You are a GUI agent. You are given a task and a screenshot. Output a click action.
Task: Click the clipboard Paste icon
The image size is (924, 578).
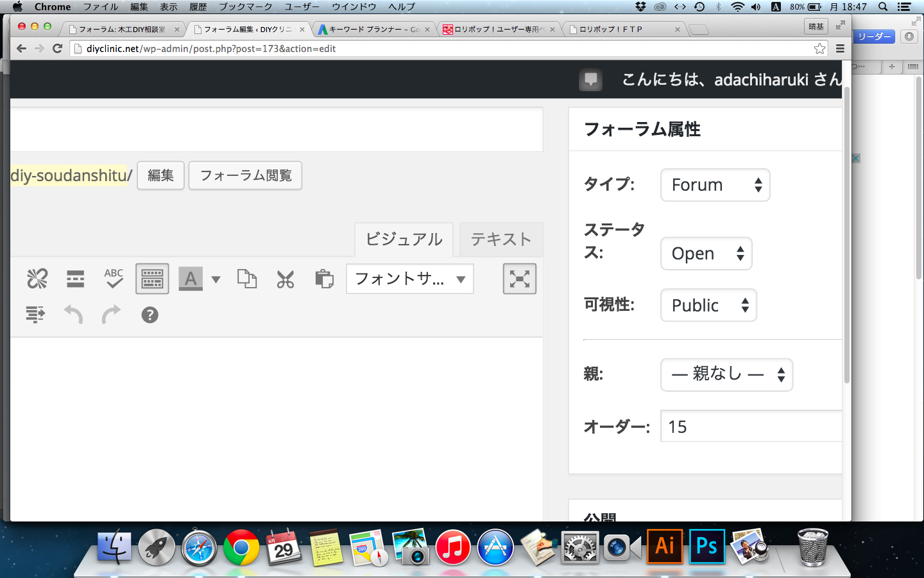(x=324, y=279)
